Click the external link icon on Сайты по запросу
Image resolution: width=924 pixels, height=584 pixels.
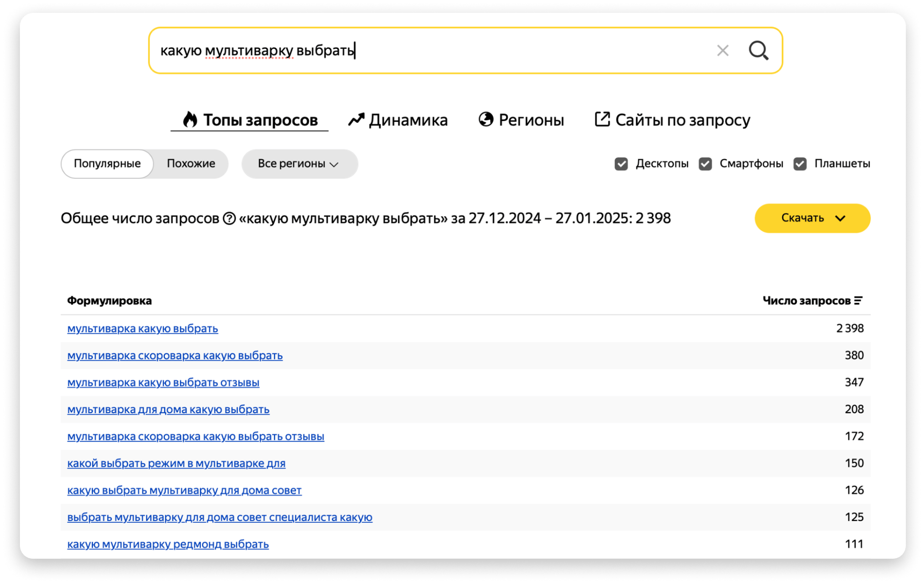tap(602, 119)
